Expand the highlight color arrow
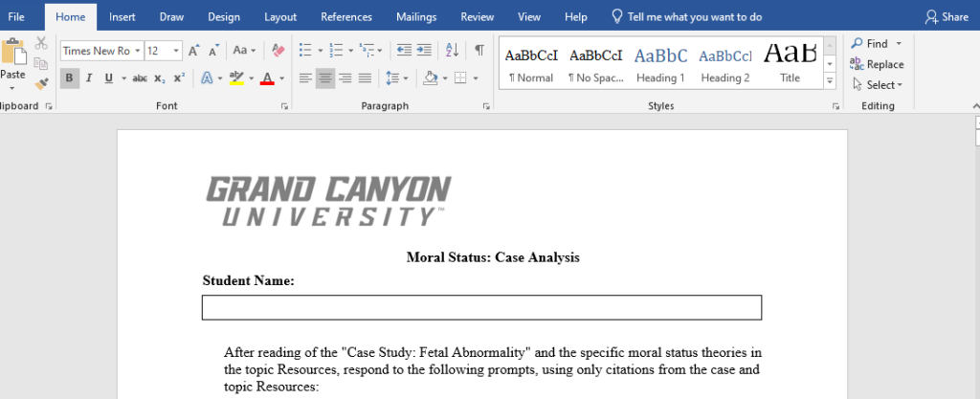 tap(252, 78)
